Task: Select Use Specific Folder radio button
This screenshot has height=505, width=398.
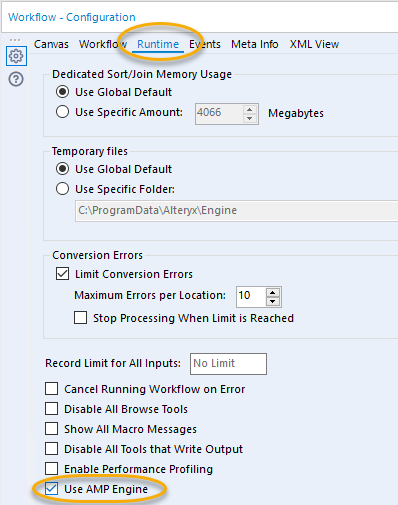Action: pos(63,189)
